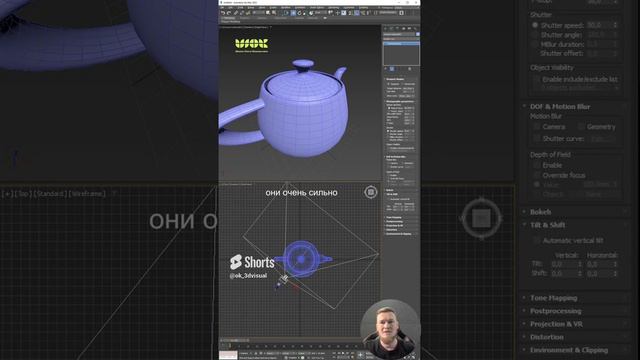Select MBlur duration radio in enlarged background panel
Screen dimensions: 640x360
coord(534,44)
